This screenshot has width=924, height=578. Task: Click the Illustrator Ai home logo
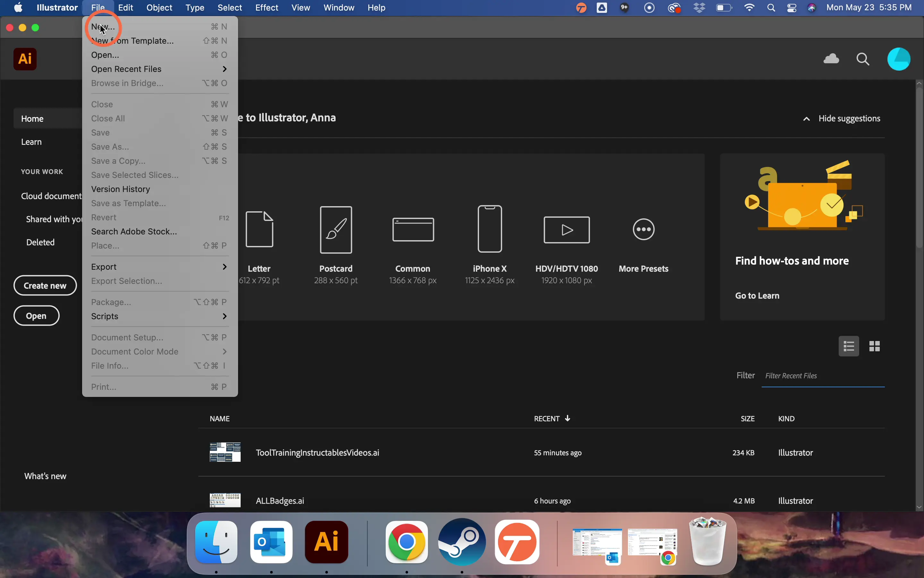[25, 59]
